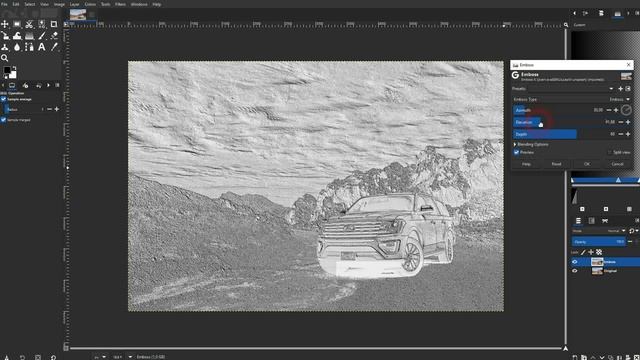The width and height of the screenshot is (640, 360).
Task: Open the Windows menu
Action: (139, 4)
